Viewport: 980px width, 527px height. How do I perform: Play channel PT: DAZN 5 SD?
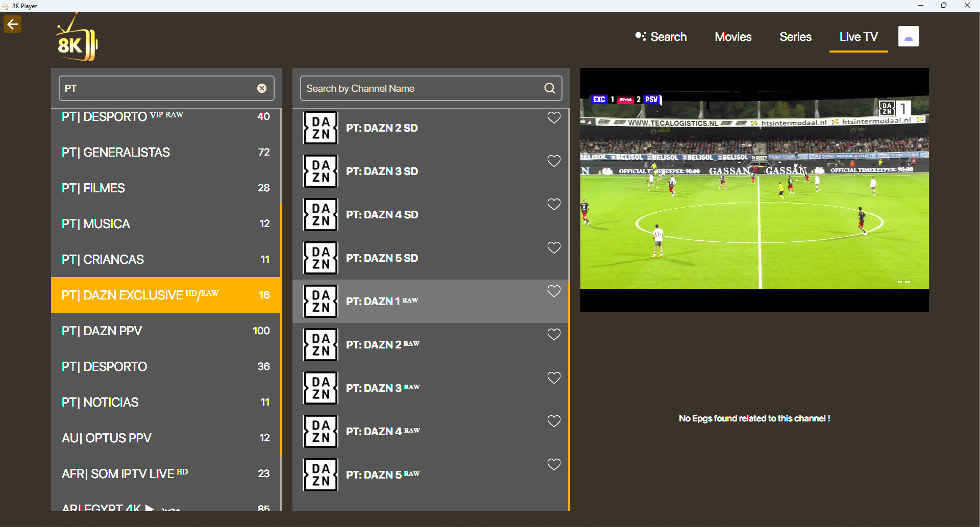(430, 258)
